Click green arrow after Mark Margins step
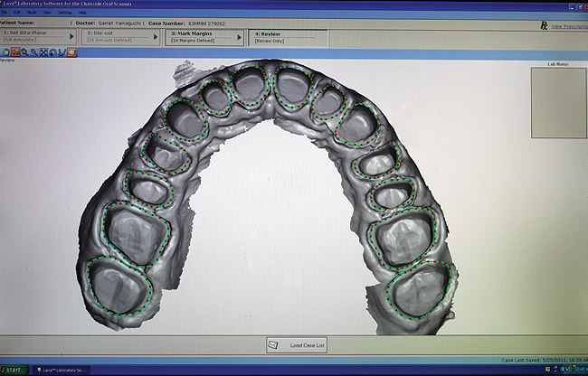Viewport: 588px width, 376px height. [x=239, y=37]
